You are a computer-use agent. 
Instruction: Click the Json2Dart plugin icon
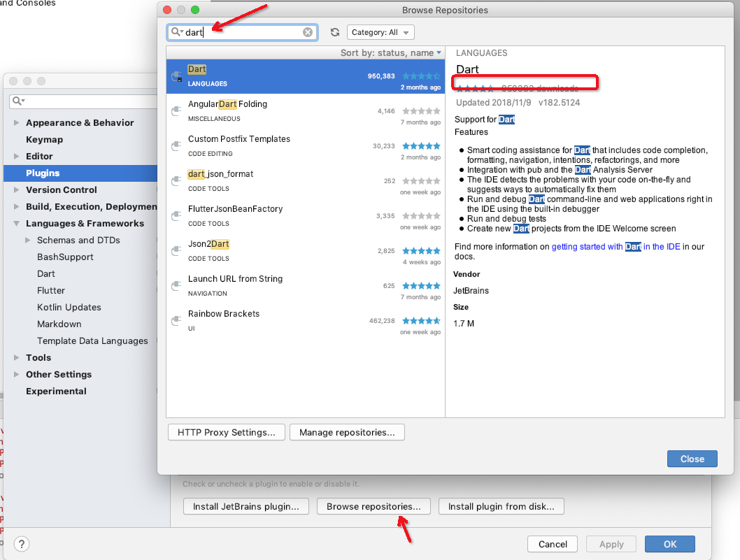[x=177, y=250]
